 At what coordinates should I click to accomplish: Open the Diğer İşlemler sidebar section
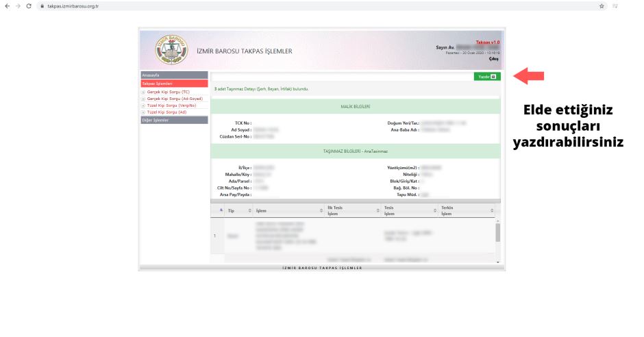(x=174, y=120)
